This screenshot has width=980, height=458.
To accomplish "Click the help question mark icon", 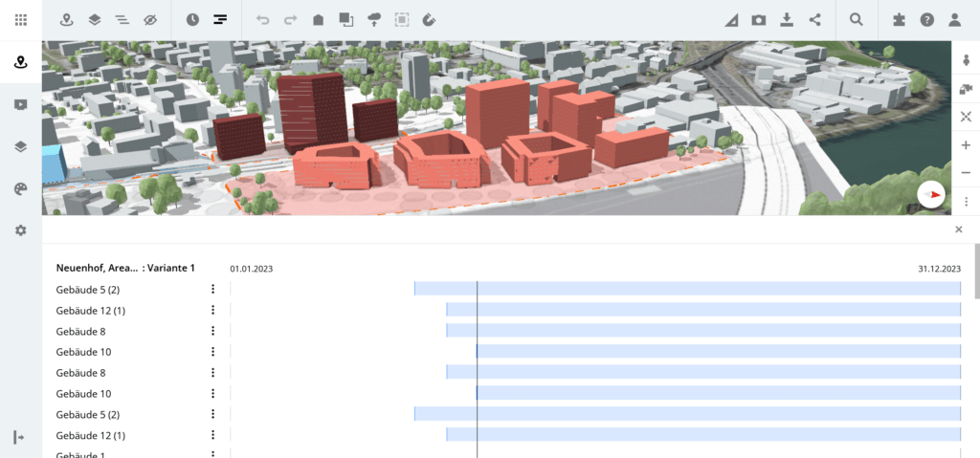I will pos(926,19).
